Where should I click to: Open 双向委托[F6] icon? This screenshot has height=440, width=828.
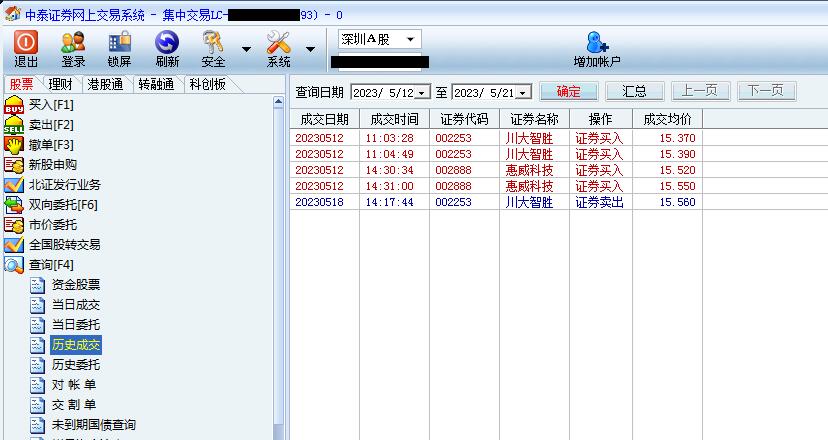[x=14, y=205]
